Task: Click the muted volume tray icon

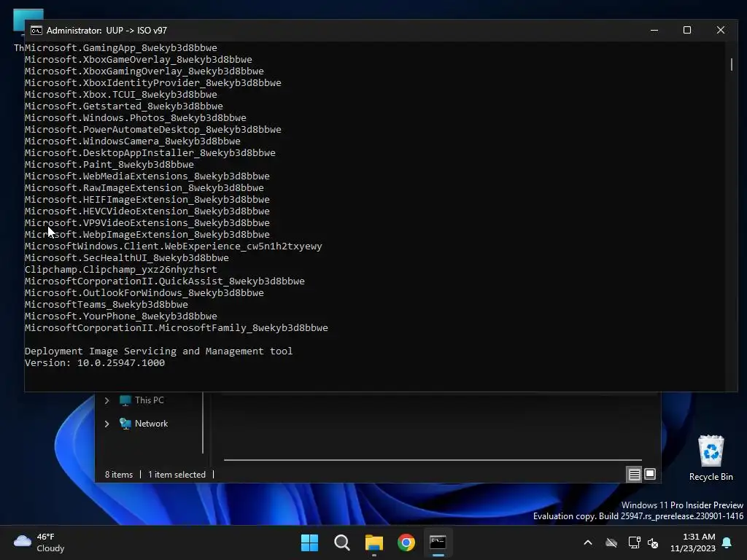Action: coord(653,542)
